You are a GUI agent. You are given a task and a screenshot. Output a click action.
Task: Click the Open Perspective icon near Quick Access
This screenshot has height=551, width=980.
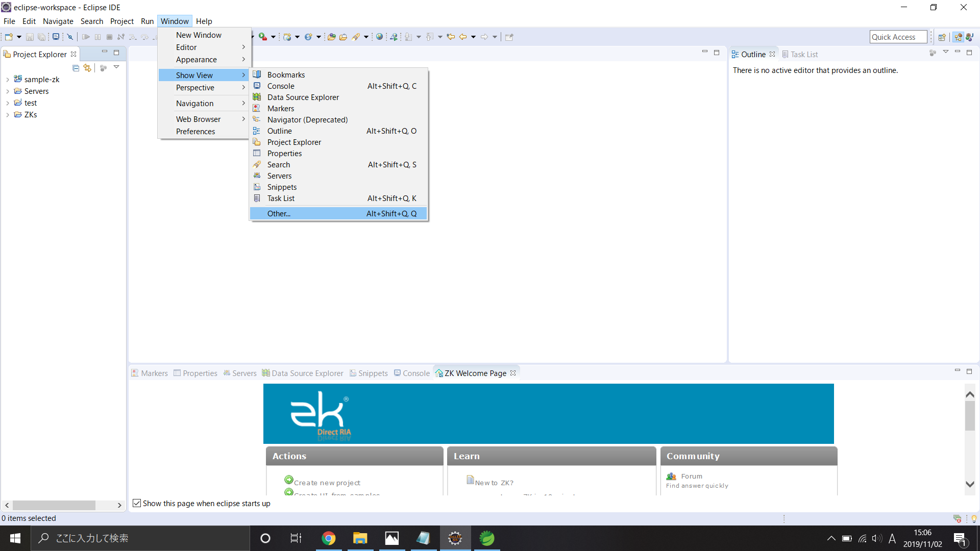coord(942,37)
